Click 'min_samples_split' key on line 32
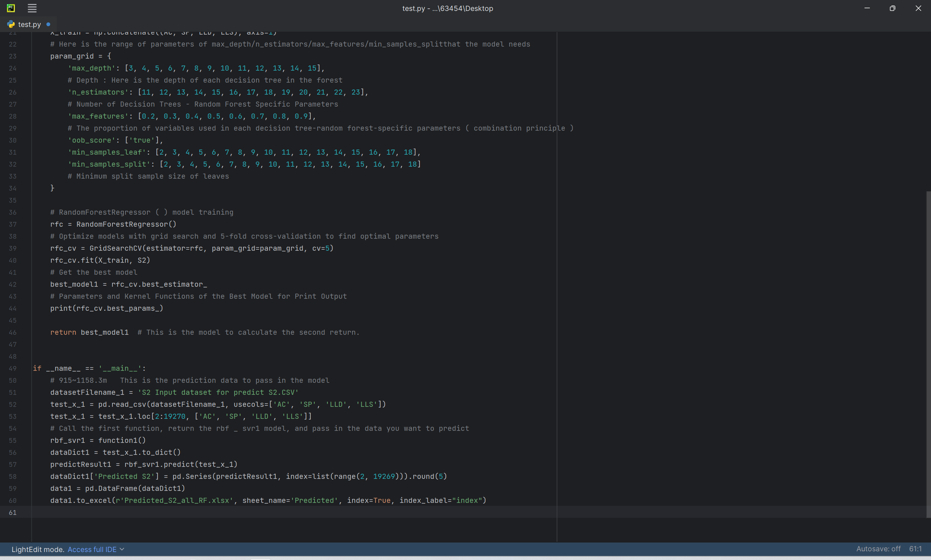The width and height of the screenshot is (931, 560). point(109,164)
